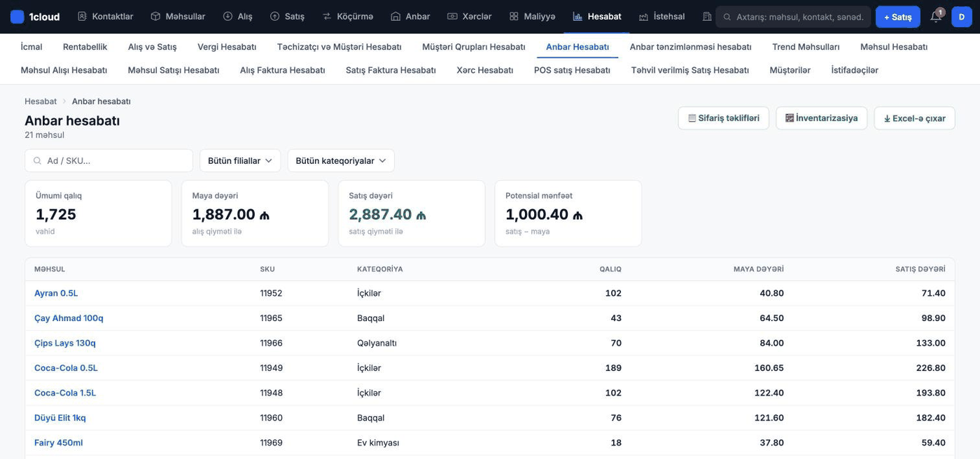Open the Ayran 0.5L product

[56, 293]
